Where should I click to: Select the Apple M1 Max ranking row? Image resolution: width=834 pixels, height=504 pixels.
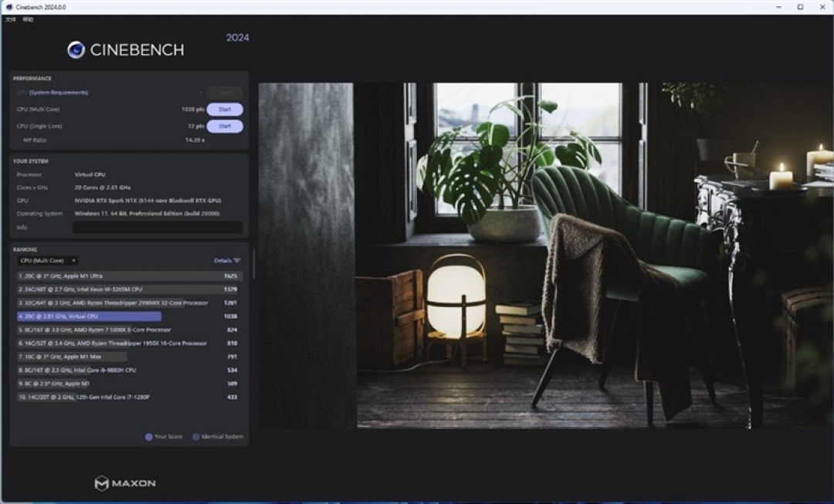pyautogui.click(x=130, y=357)
